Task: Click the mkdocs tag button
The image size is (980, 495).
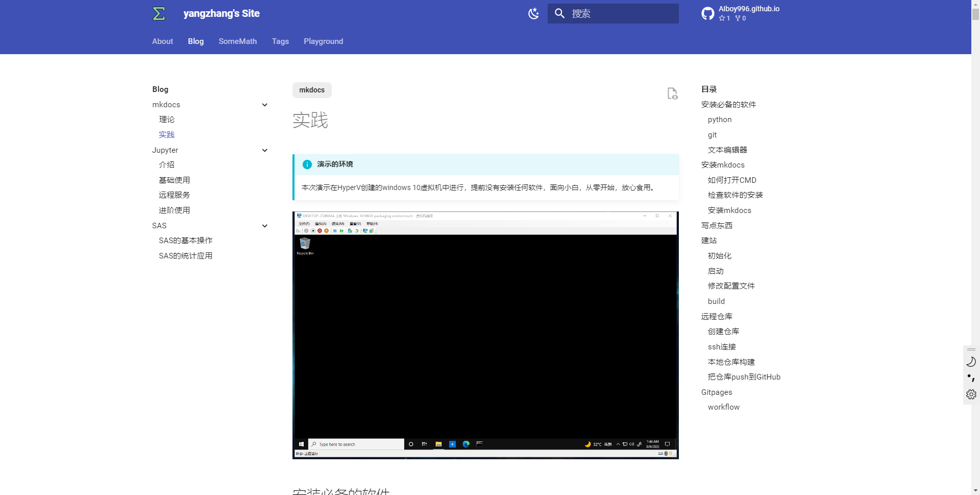Action: point(312,90)
